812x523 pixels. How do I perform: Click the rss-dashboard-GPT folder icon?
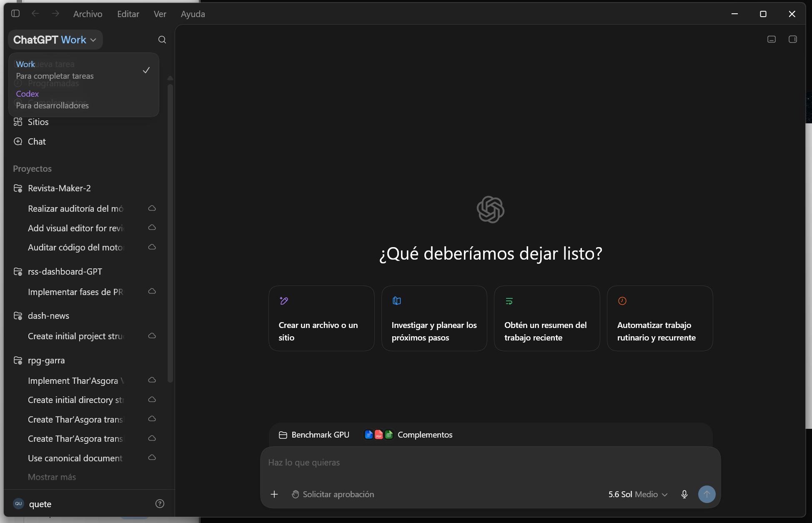(18, 272)
